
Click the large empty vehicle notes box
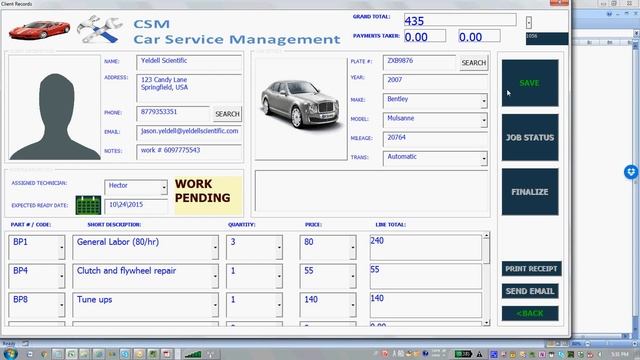[x=372, y=191]
